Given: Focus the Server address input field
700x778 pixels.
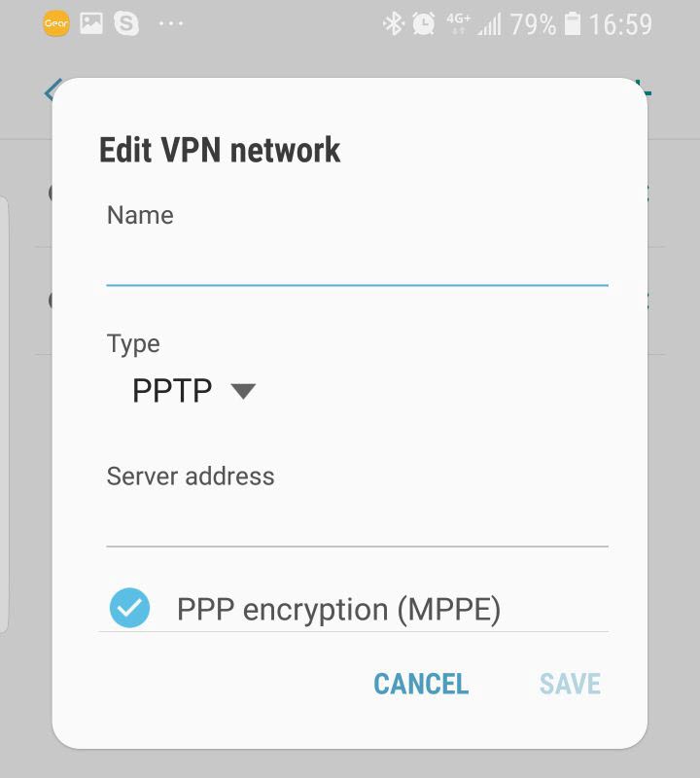Looking at the screenshot, I should pos(357,522).
